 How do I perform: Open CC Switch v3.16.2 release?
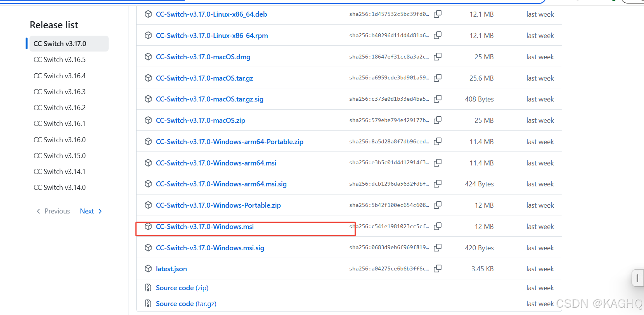click(59, 108)
